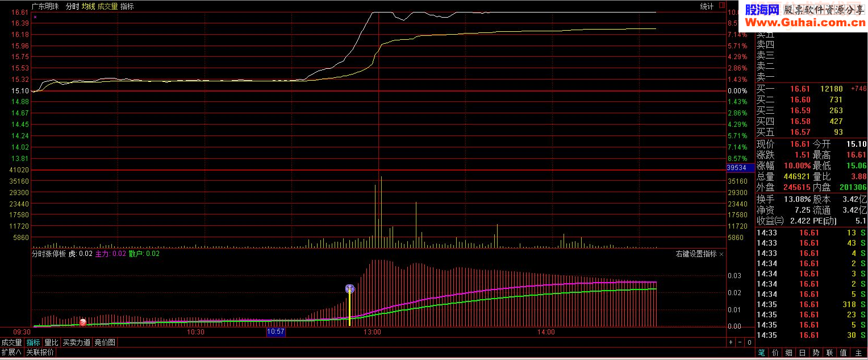The width and height of the screenshot is (868, 360).
Task: Expand the 扩展∧ panel
Action: click(11, 352)
